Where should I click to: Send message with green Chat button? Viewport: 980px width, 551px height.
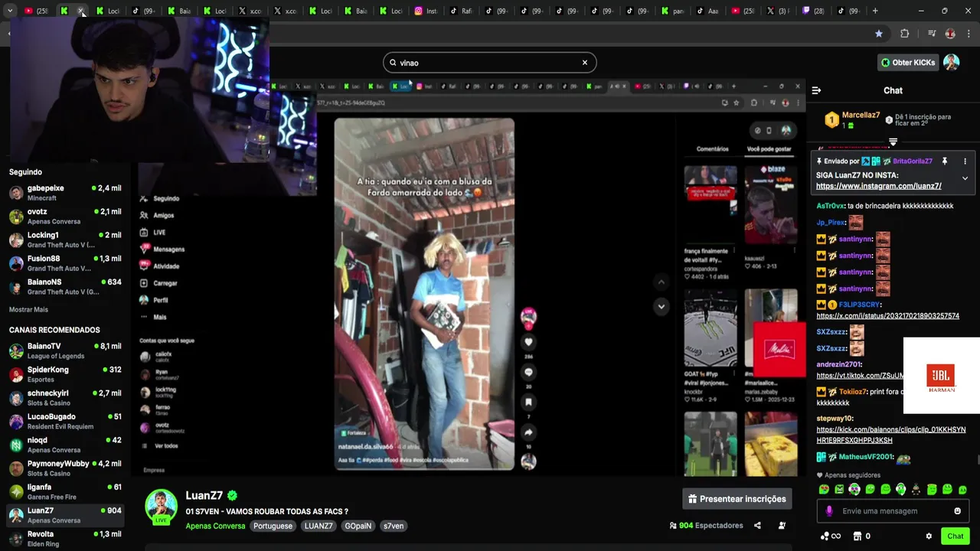click(x=955, y=536)
